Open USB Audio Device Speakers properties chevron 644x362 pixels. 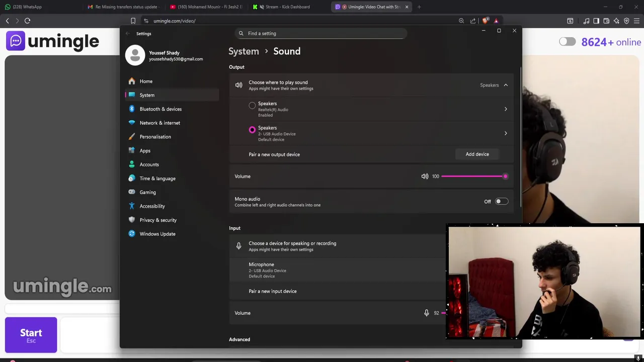click(506, 133)
